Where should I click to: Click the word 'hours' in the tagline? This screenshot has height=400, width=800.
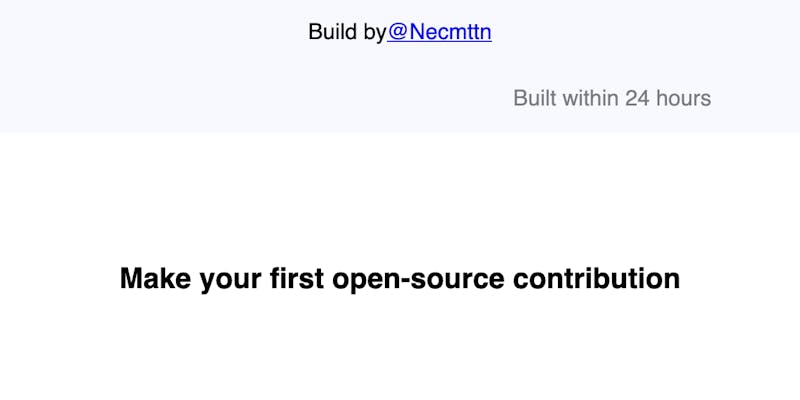pyautogui.click(x=683, y=98)
